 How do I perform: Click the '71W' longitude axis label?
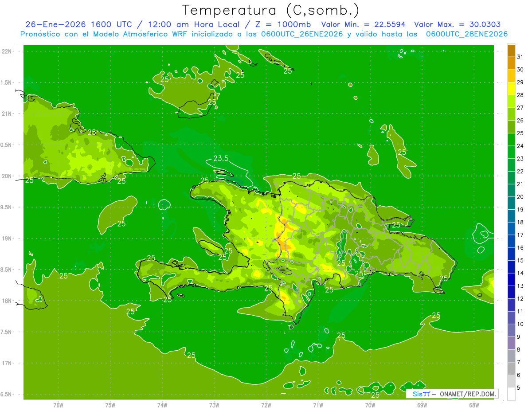318,405
